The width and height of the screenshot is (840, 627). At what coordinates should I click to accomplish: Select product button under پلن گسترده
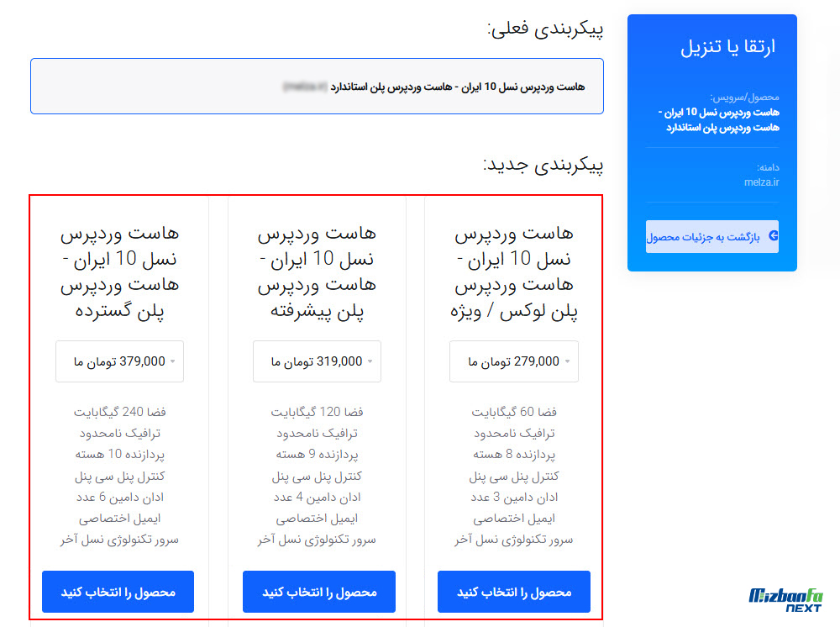[118, 592]
